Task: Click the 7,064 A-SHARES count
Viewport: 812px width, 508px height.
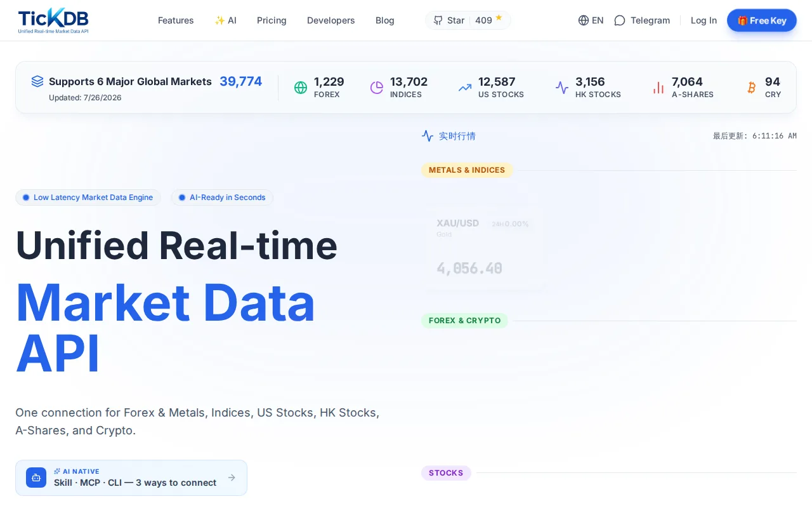Action: (x=687, y=82)
